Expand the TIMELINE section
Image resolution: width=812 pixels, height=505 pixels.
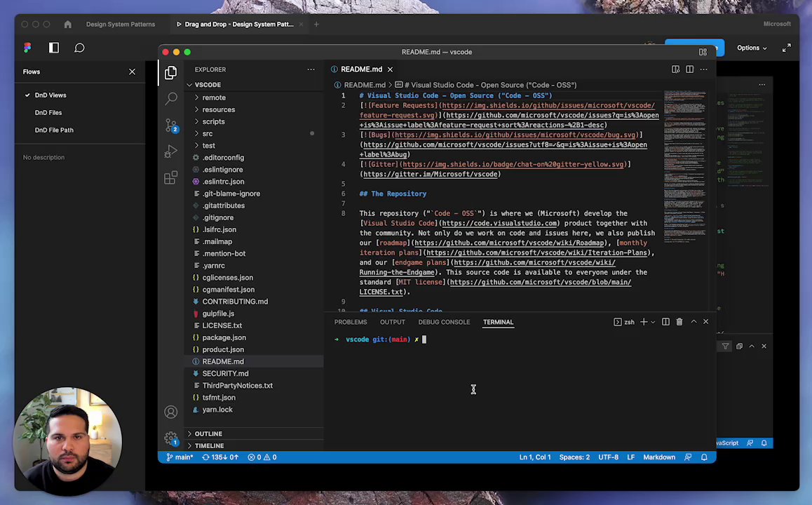tap(209, 445)
